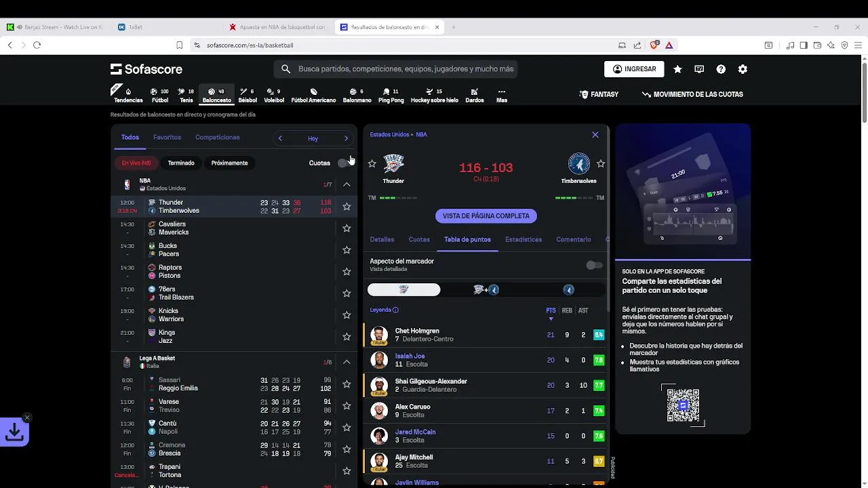Go to previous day arrow

[x=280, y=138]
